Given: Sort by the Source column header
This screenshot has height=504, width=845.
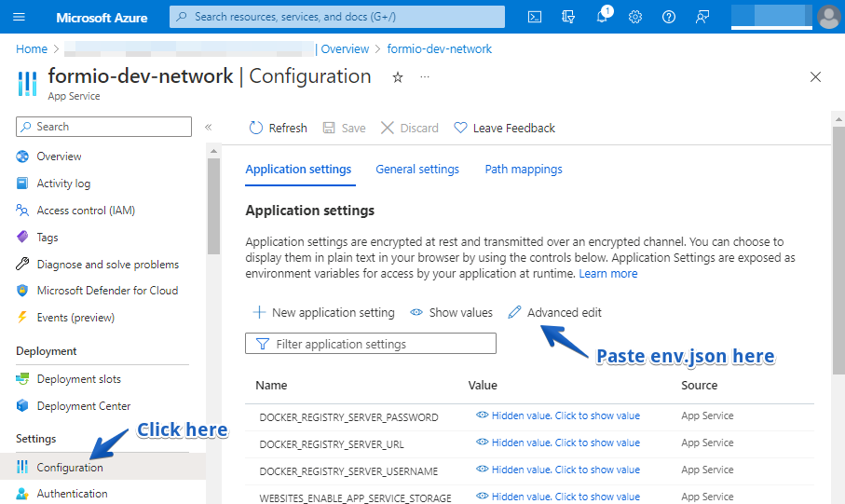Looking at the screenshot, I should click(x=699, y=386).
